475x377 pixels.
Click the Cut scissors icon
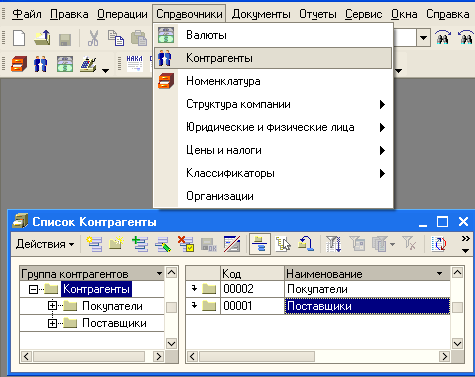click(93, 38)
